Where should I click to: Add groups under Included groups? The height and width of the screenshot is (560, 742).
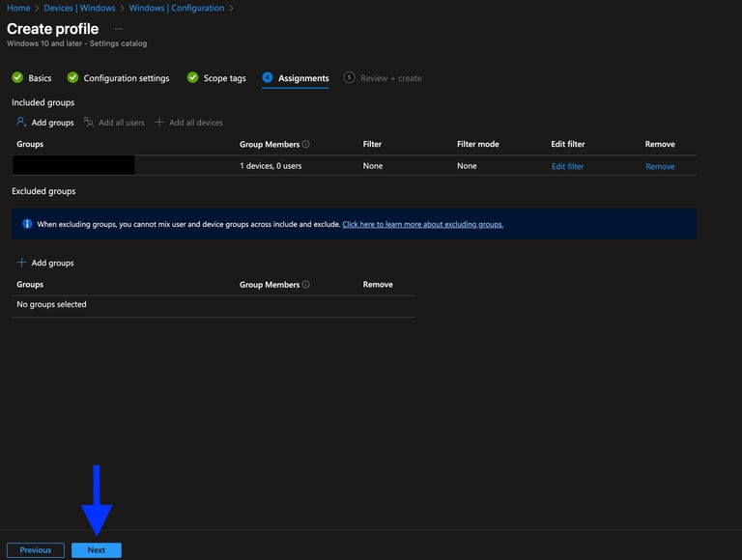pyautogui.click(x=52, y=123)
